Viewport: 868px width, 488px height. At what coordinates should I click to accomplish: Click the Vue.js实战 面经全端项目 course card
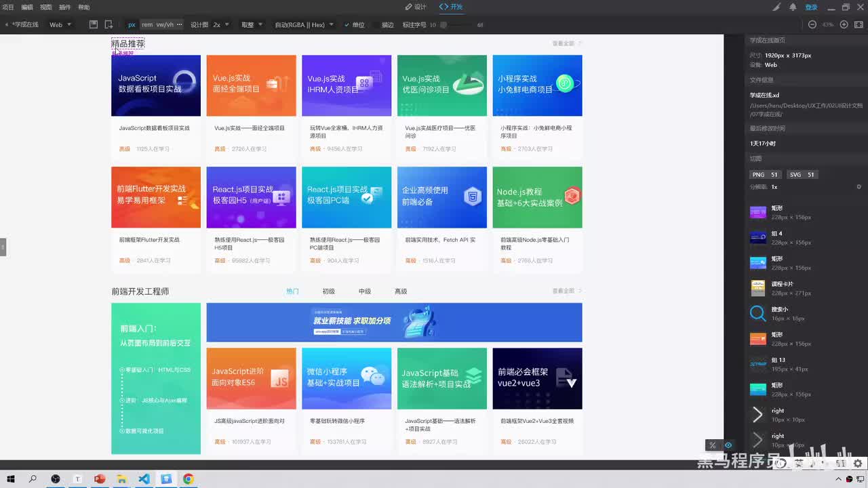click(252, 107)
